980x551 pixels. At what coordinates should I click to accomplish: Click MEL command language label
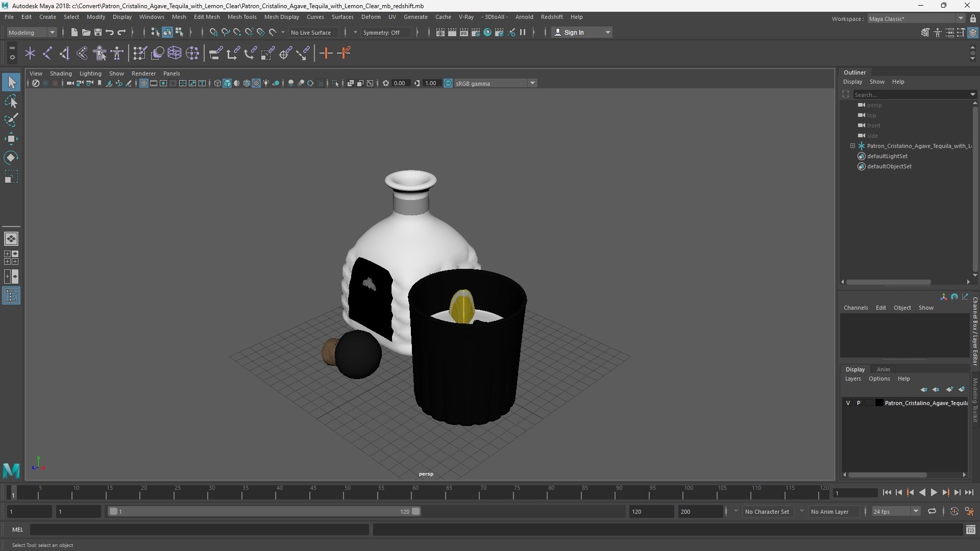coord(18,530)
